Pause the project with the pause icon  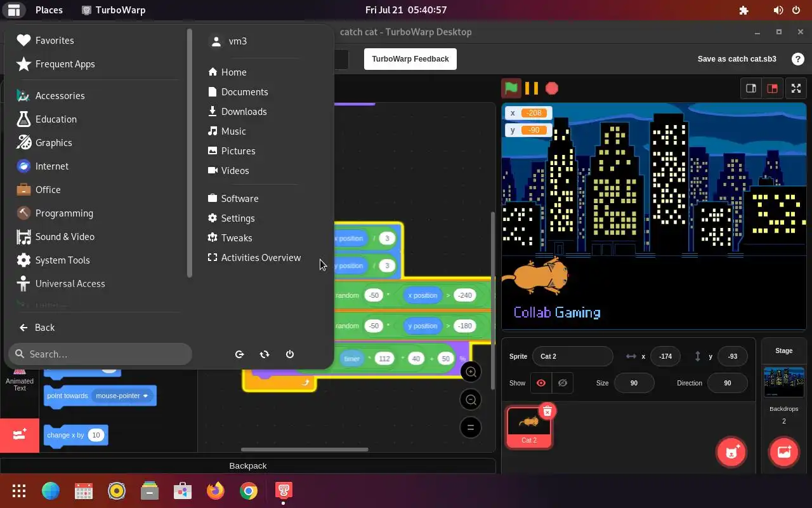coord(532,88)
